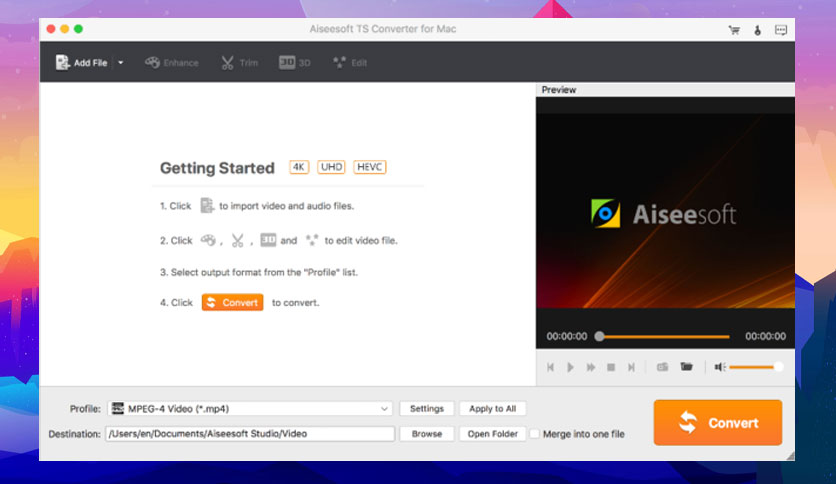Click the scissors icon in step 2
This screenshot has height=484, width=836.
(x=237, y=240)
